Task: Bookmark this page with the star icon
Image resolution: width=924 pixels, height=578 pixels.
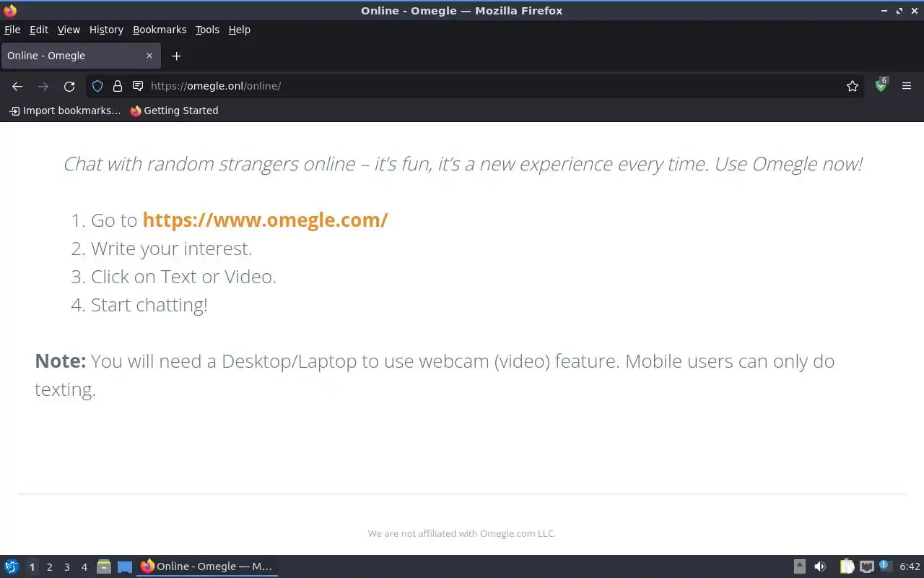Action: (x=853, y=86)
